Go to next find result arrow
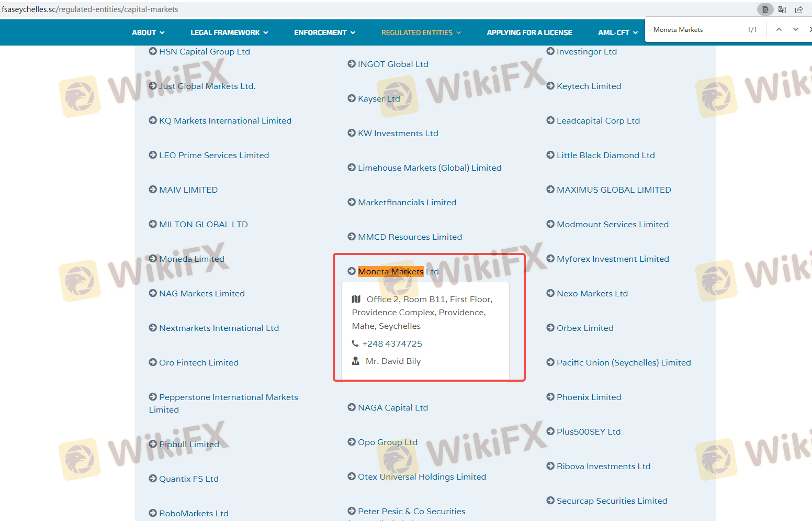The width and height of the screenshot is (812, 521). click(x=796, y=30)
